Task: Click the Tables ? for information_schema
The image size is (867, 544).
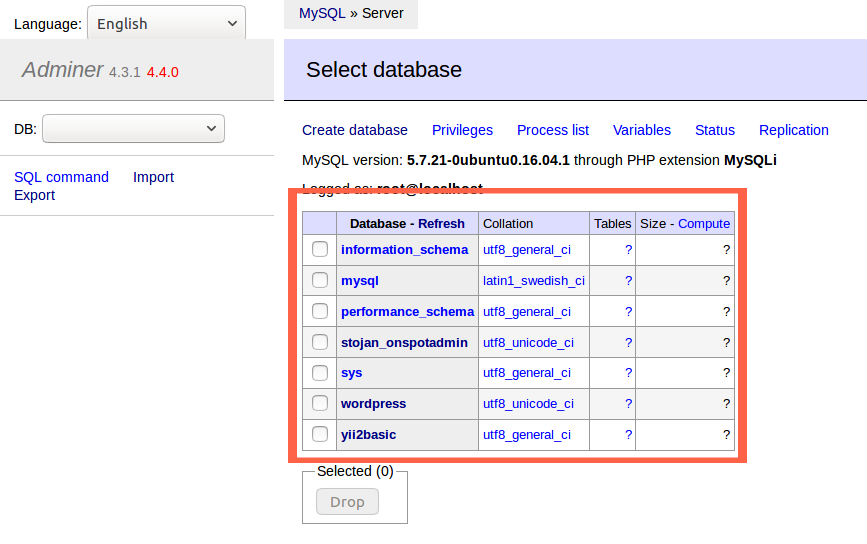Action: click(628, 249)
